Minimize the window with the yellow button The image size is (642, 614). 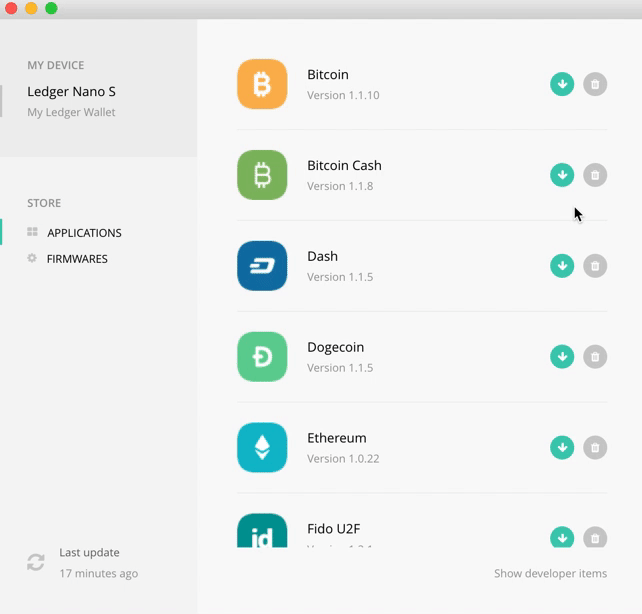(31, 8)
